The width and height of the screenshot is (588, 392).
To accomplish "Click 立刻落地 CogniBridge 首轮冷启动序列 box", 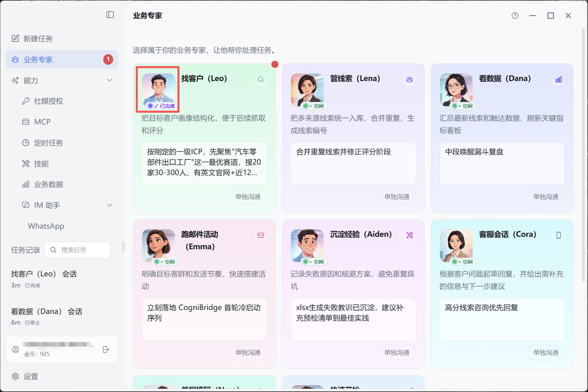I will (204, 319).
